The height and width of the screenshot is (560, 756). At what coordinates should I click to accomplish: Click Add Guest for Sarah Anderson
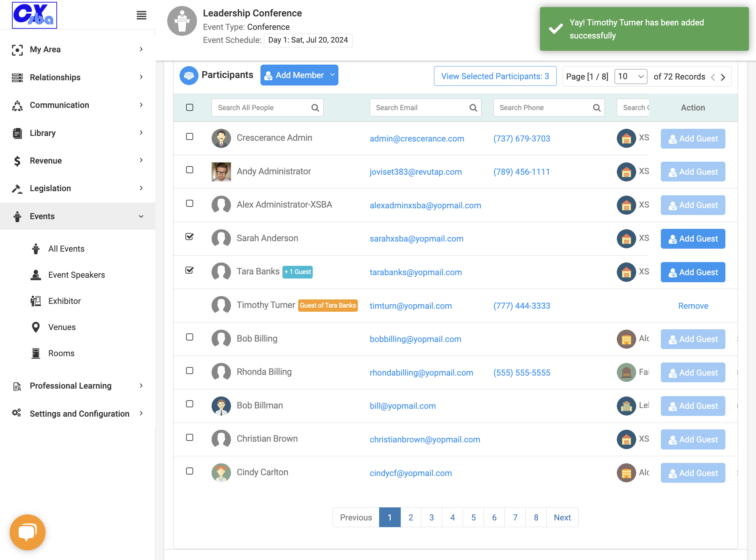coord(693,239)
